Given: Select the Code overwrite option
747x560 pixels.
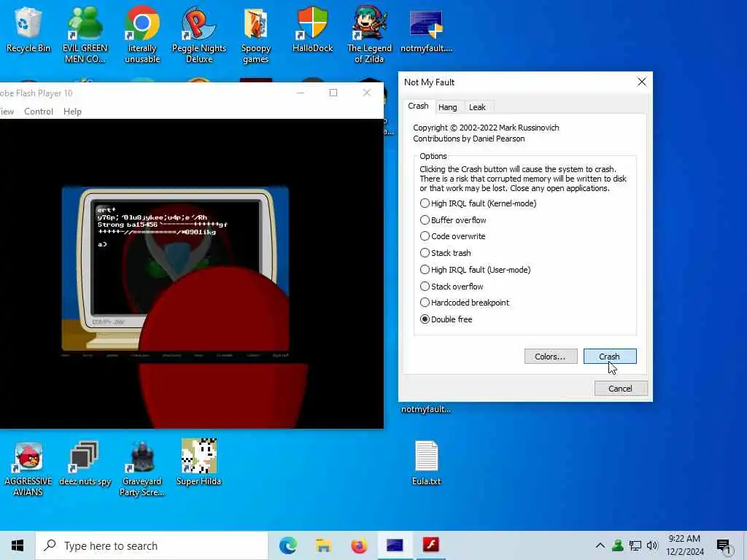Looking at the screenshot, I should pos(452,236).
